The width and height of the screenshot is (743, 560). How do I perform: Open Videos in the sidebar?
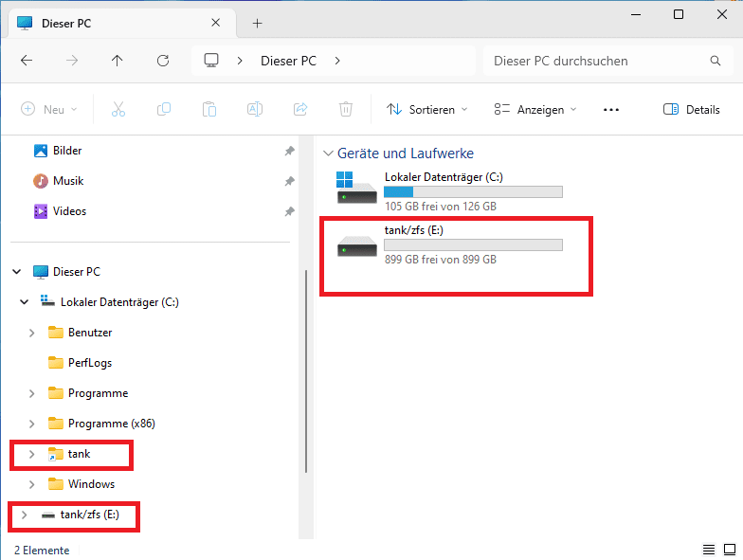point(70,211)
